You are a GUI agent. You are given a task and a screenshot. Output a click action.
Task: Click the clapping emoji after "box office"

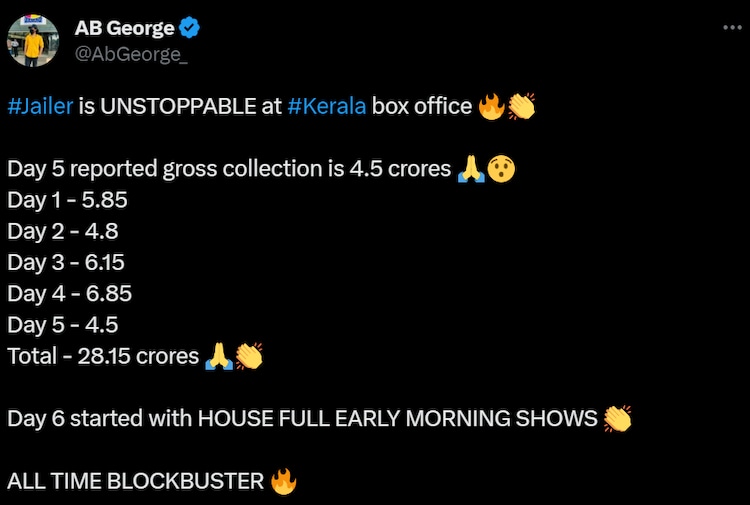pyautogui.click(x=521, y=105)
